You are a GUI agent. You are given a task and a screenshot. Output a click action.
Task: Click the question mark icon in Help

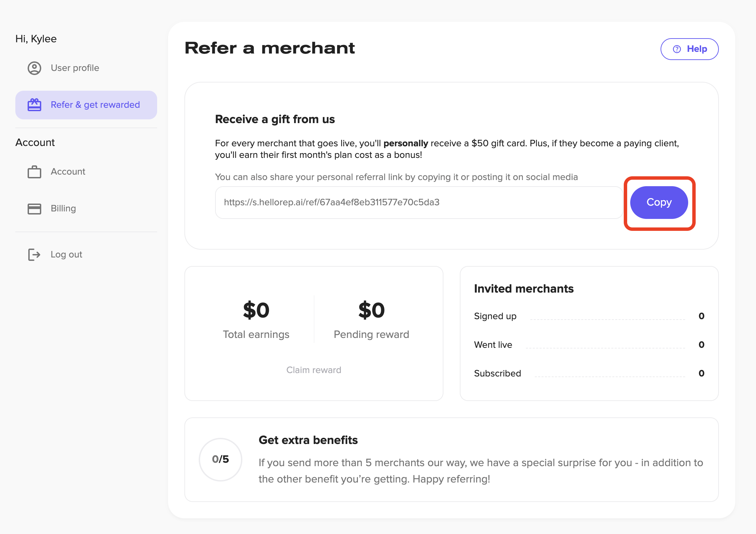[677, 49]
